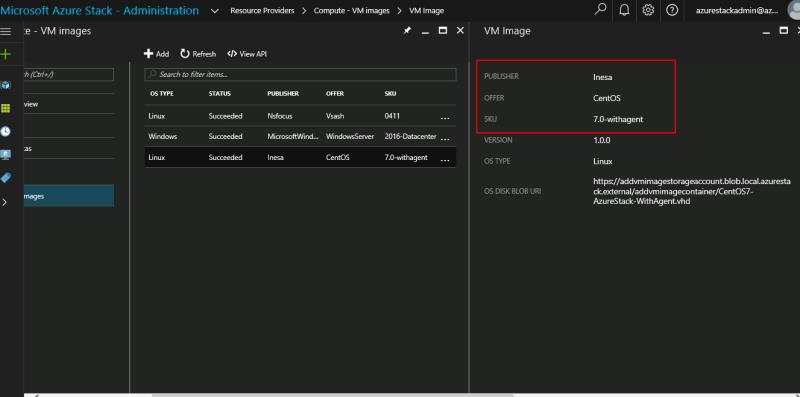Open the clock Recent icon in the sidebar
This screenshot has width=800, height=397.
click(x=6, y=132)
